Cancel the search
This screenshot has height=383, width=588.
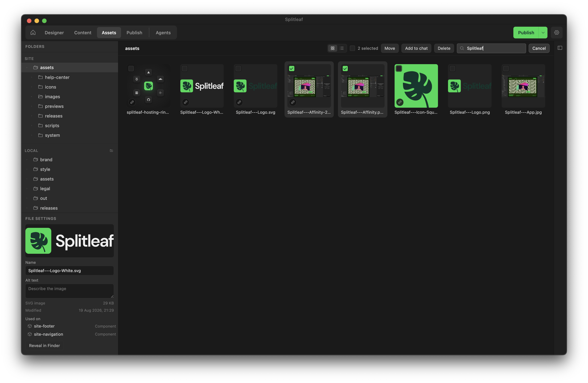539,48
